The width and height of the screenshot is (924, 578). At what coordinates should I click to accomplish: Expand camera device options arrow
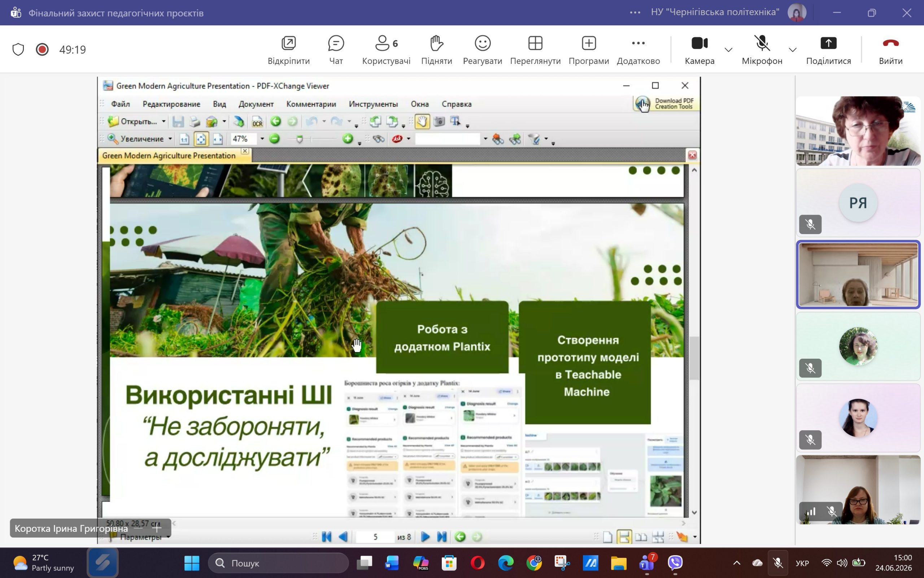728,50
